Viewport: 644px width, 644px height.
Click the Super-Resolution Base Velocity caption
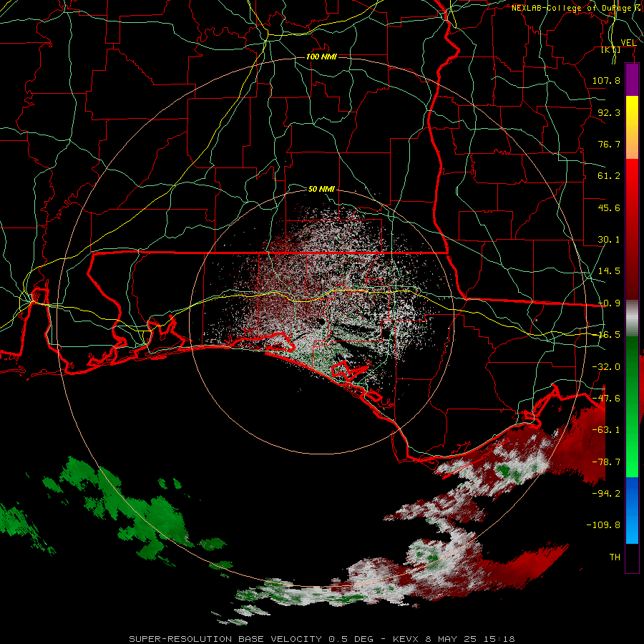tap(321, 639)
